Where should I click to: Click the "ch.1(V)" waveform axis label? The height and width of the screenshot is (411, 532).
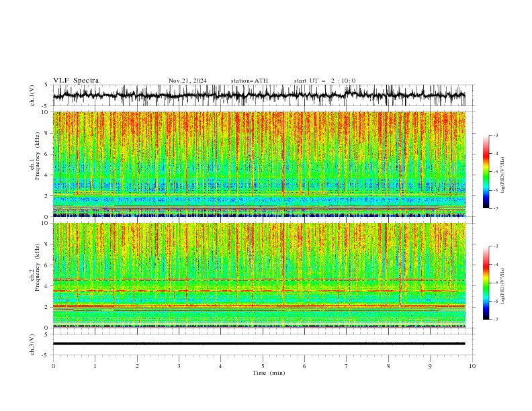click(32, 95)
